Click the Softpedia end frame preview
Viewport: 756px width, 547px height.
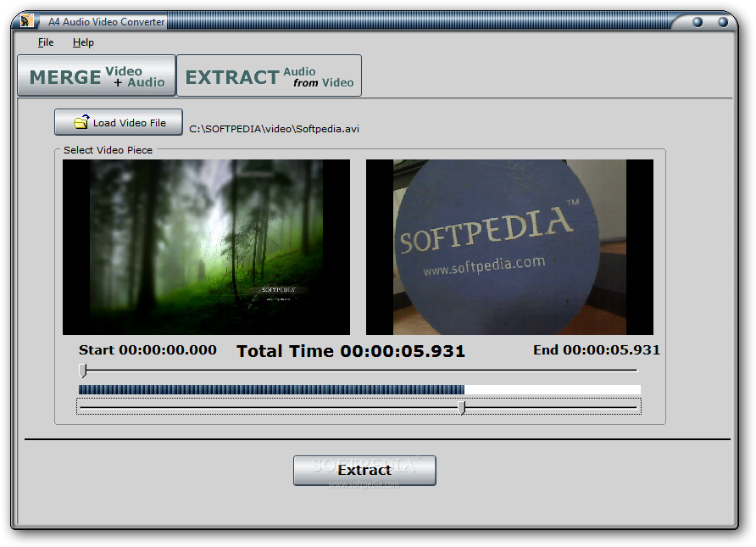(x=509, y=247)
